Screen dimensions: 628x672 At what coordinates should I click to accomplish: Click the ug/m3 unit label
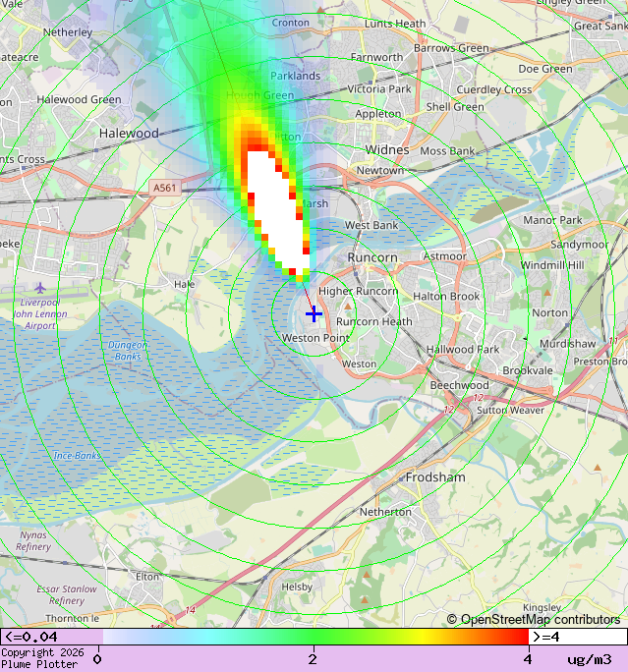(589, 659)
